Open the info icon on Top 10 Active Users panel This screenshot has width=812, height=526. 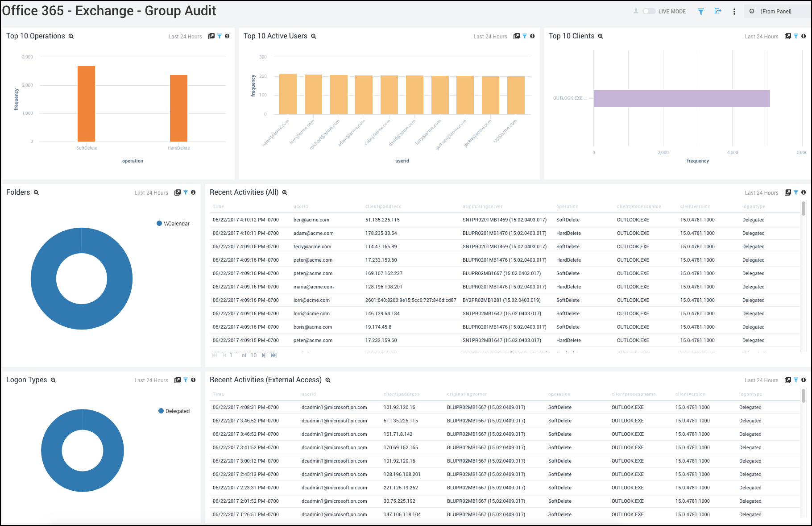(x=532, y=36)
